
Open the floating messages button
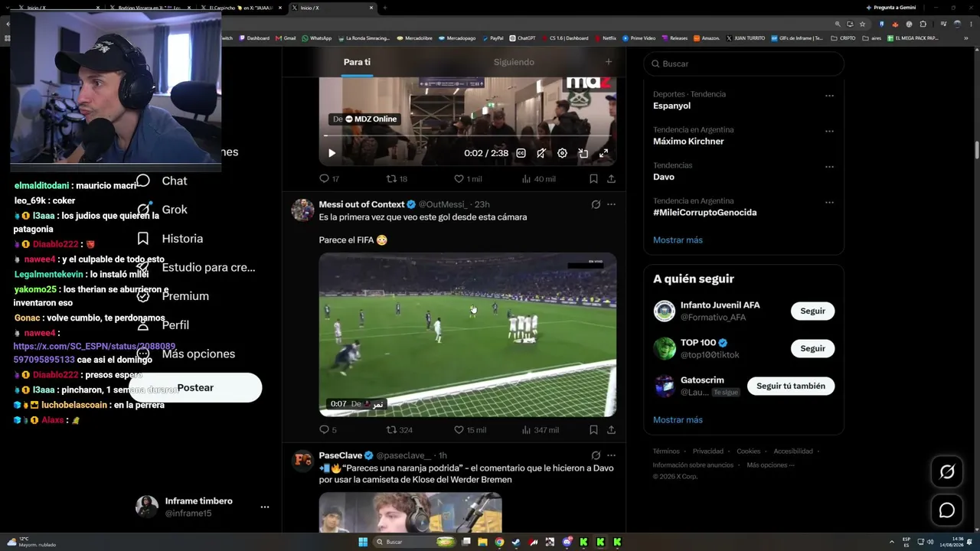(x=947, y=510)
